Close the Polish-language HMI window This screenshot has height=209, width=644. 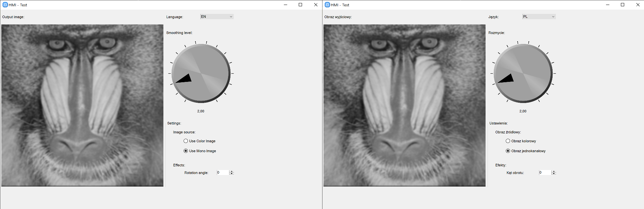pos(638,5)
